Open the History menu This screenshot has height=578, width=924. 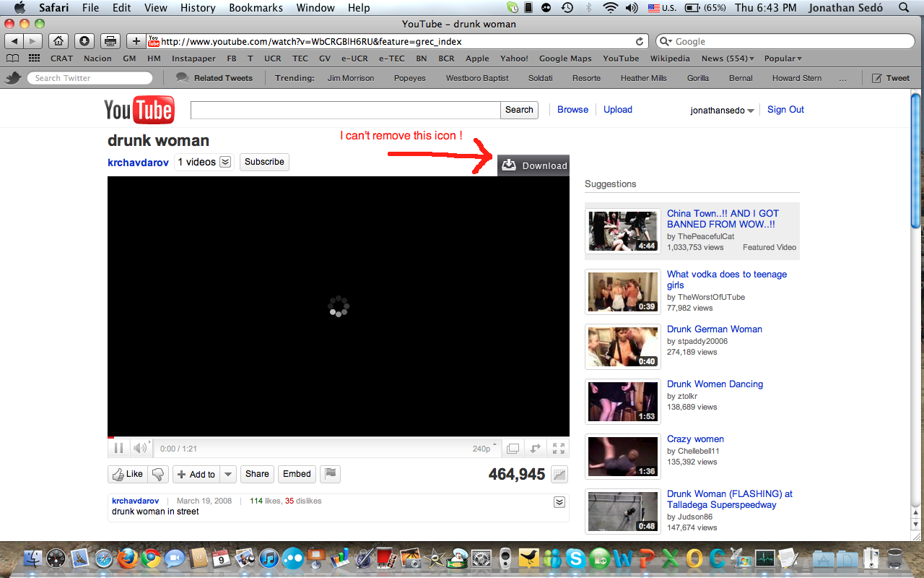198,8
